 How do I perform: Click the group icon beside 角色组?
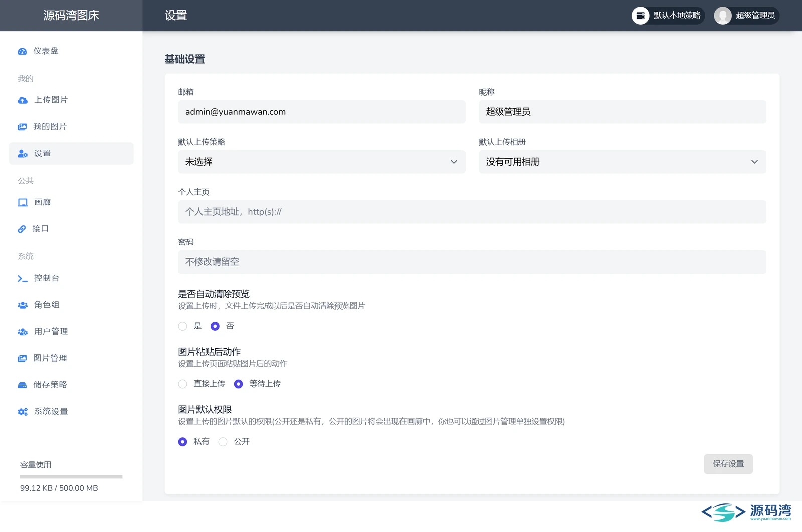click(x=23, y=305)
